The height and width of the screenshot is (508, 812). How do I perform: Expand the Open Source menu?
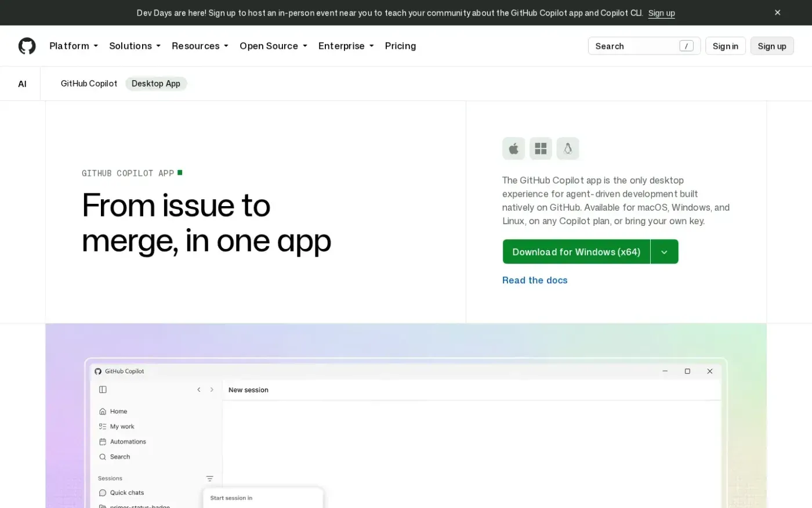pyautogui.click(x=273, y=46)
